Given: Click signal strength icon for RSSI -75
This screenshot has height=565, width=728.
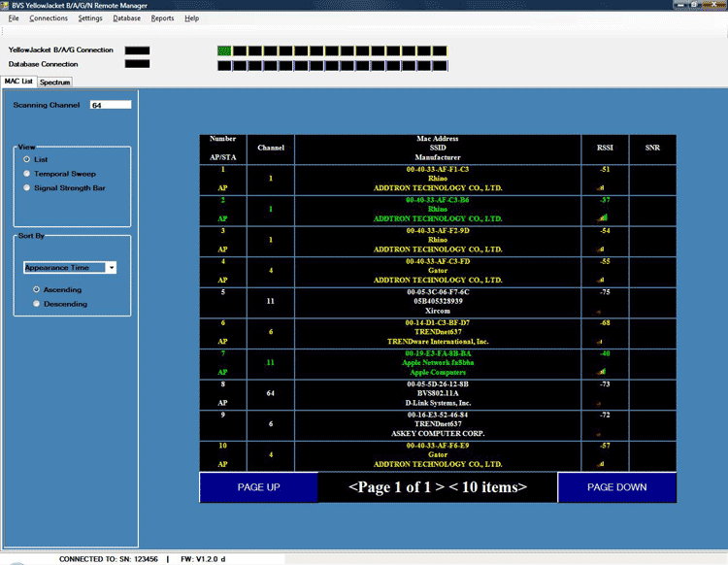Looking at the screenshot, I should pos(599,312).
